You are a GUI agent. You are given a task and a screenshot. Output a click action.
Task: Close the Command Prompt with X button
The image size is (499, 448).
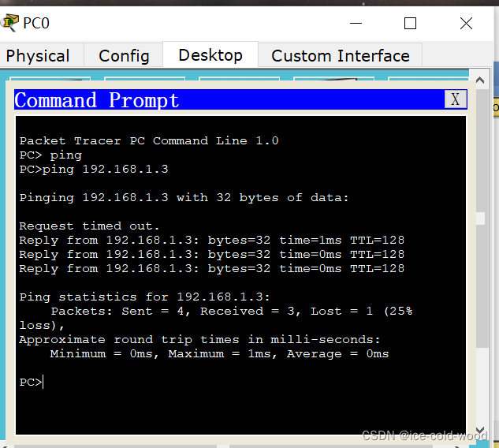point(456,99)
